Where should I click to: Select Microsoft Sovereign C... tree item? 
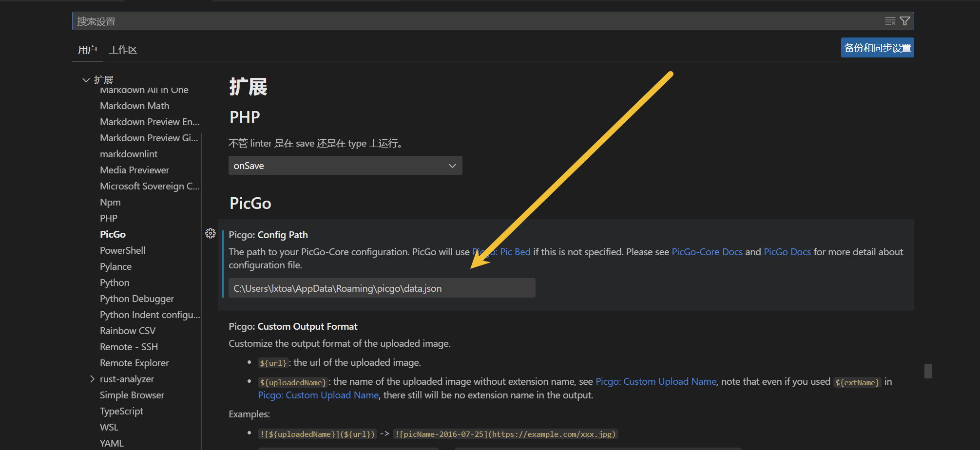[x=150, y=186]
